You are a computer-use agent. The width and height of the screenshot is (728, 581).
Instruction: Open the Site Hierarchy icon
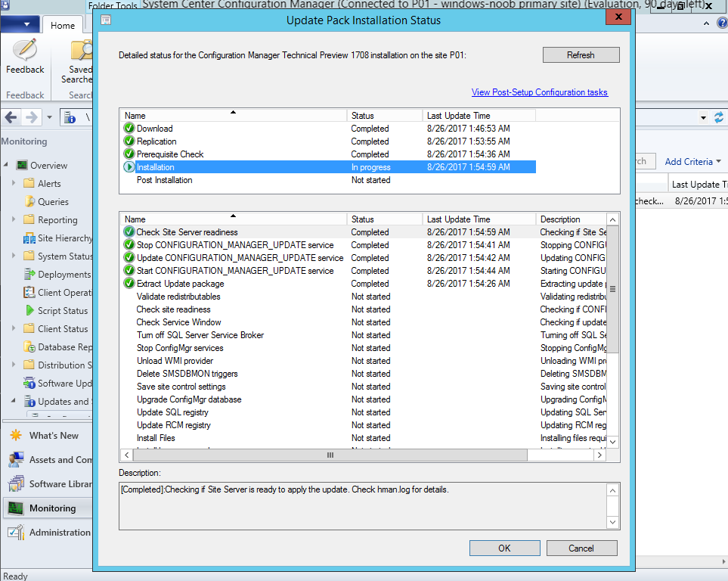(x=29, y=238)
